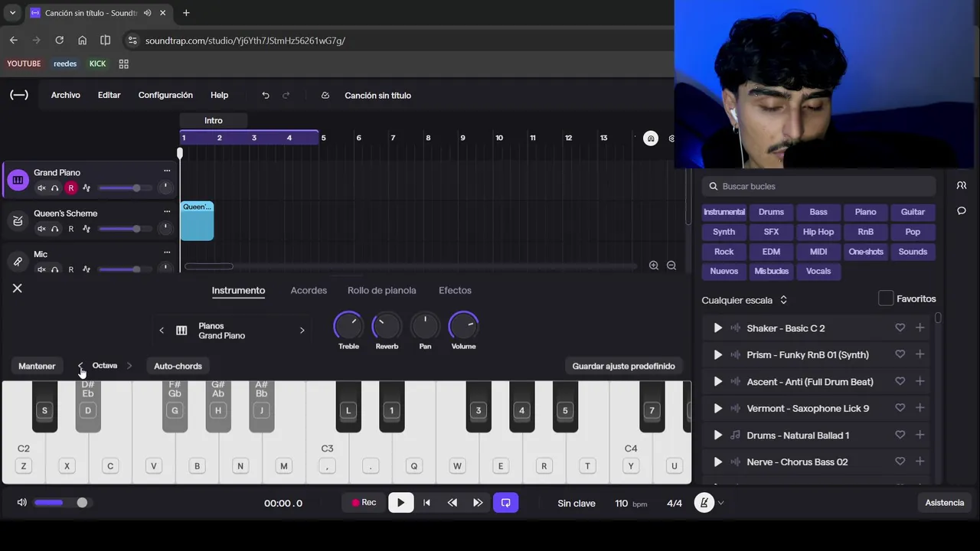This screenshot has height=551, width=980.
Task: Solo the Grand Piano track
Action: click(55, 188)
